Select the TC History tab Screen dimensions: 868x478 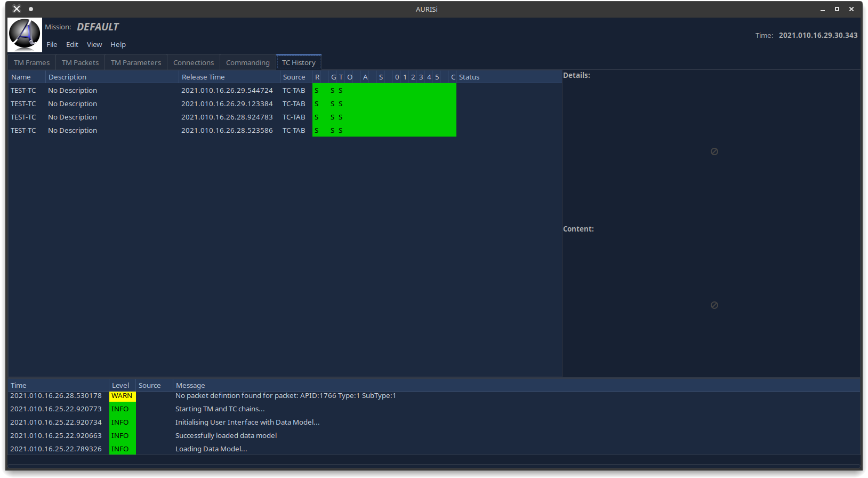point(299,62)
